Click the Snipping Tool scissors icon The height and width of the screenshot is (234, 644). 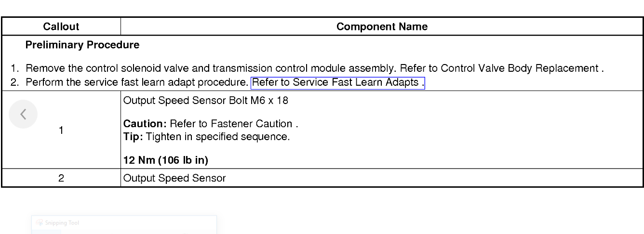pos(39,223)
